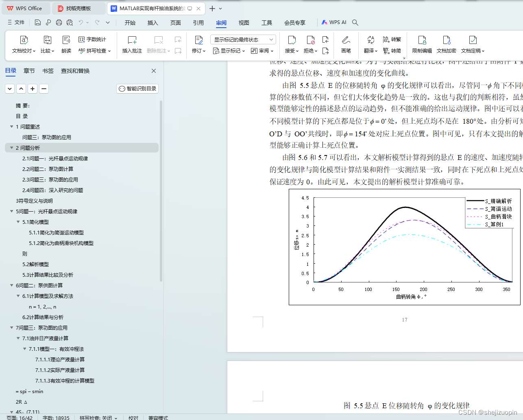523x420 pixels.
Task: Click 修订 track changes icon
Action: tap(199, 44)
